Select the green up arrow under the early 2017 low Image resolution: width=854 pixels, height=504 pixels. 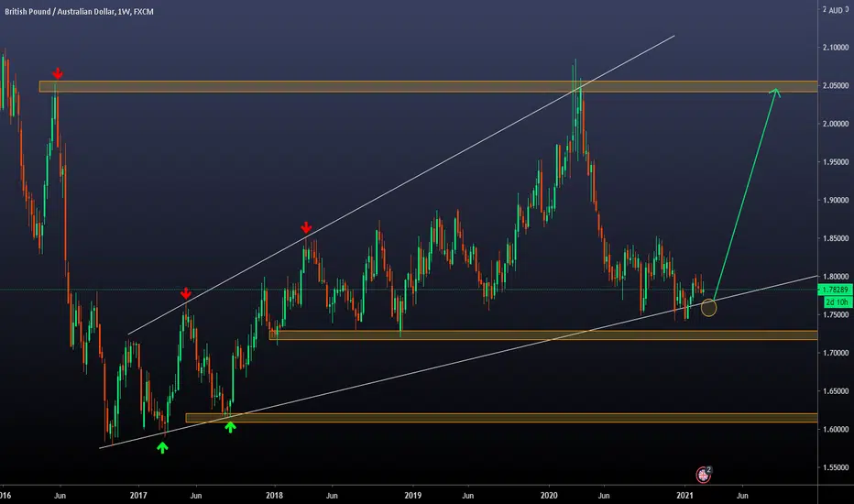pyautogui.click(x=162, y=448)
